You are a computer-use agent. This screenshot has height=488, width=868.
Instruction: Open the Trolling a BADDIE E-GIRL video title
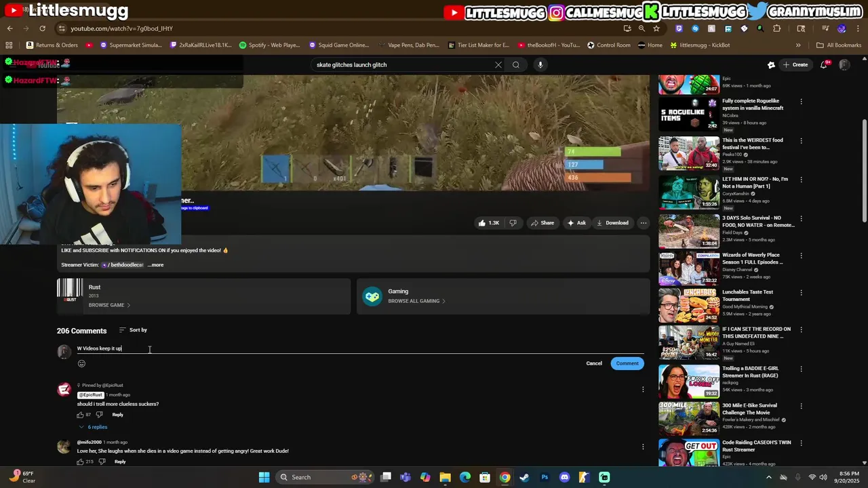click(750, 372)
